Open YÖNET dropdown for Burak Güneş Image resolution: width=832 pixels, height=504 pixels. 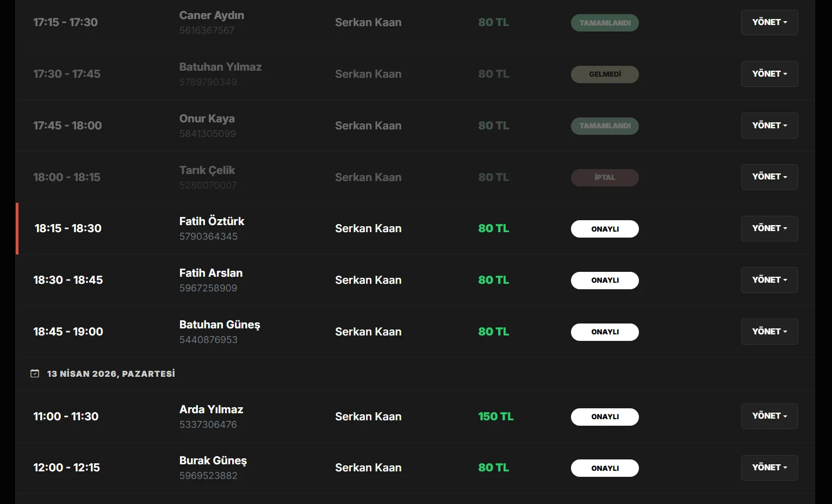[x=769, y=468]
